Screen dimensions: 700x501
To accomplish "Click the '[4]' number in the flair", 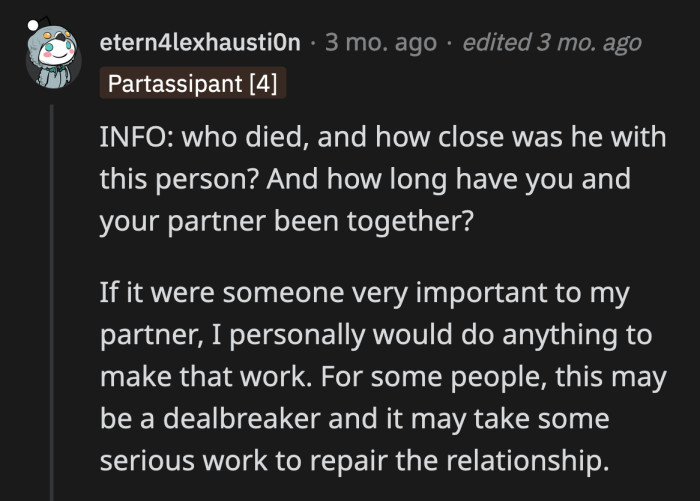I will click(263, 84).
